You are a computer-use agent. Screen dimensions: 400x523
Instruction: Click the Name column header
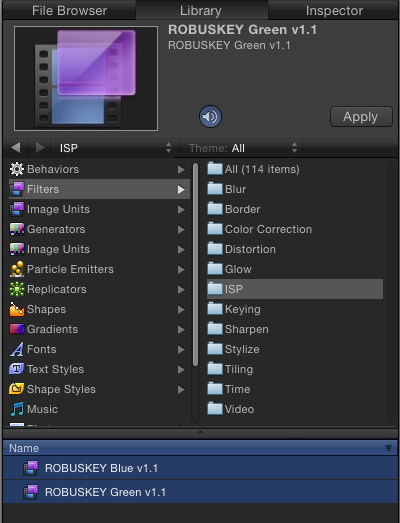coord(200,448)
